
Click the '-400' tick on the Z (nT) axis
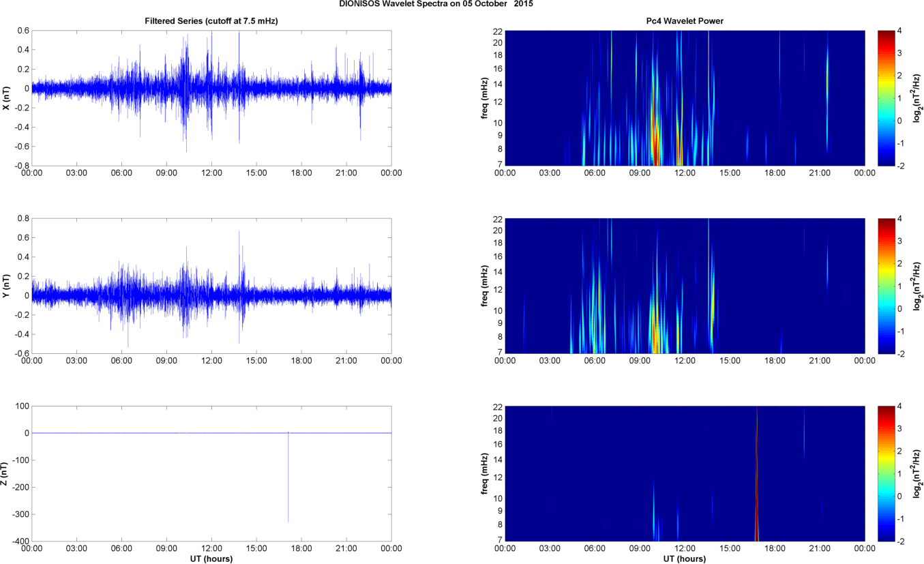20,541
